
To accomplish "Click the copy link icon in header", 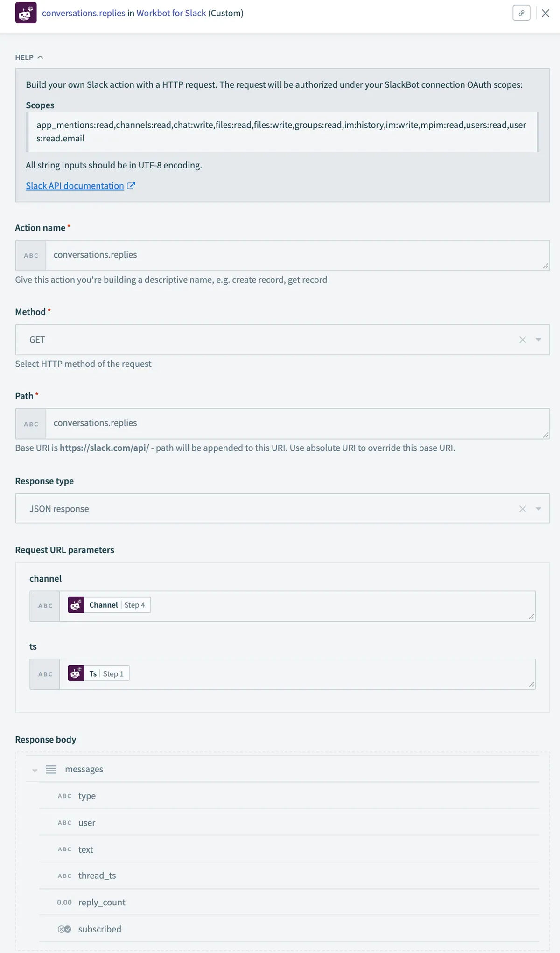I will pos(521,13).
